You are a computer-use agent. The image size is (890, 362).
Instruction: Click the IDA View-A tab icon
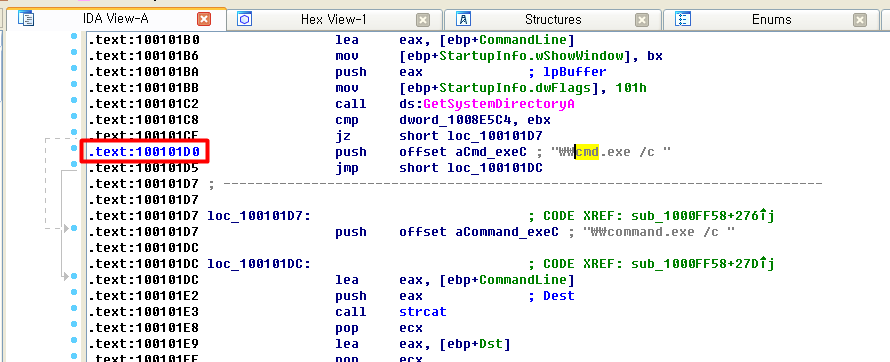coord(26,19)
